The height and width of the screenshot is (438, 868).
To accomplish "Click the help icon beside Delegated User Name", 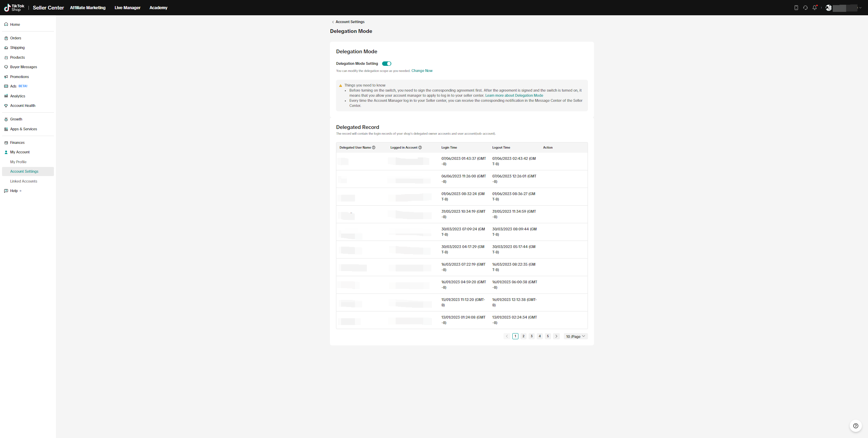I will coord(374,148).
